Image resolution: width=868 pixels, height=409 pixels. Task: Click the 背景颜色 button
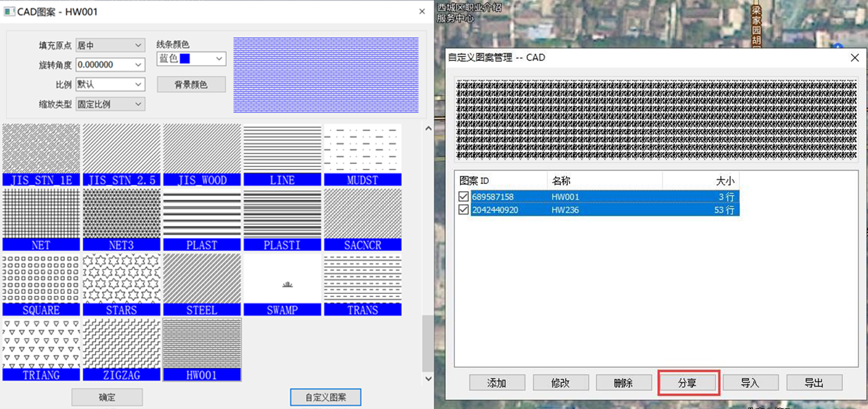pos(191,85)
